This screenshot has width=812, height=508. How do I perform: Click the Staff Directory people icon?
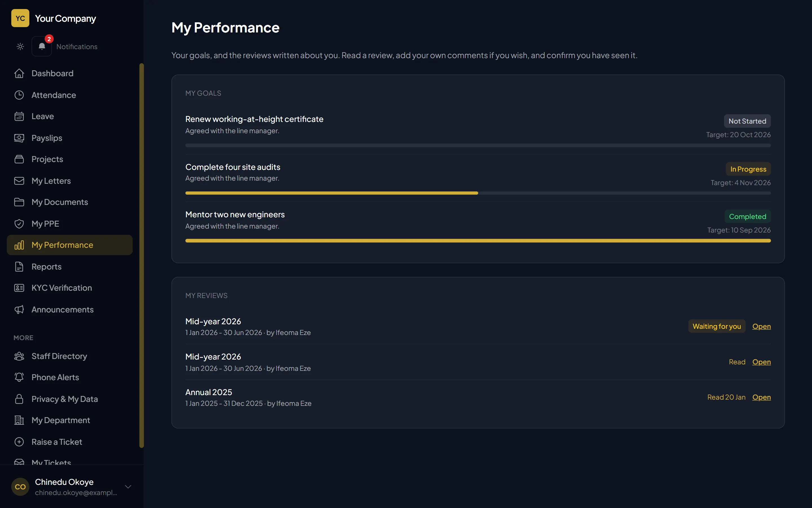(x=19, y=356)
